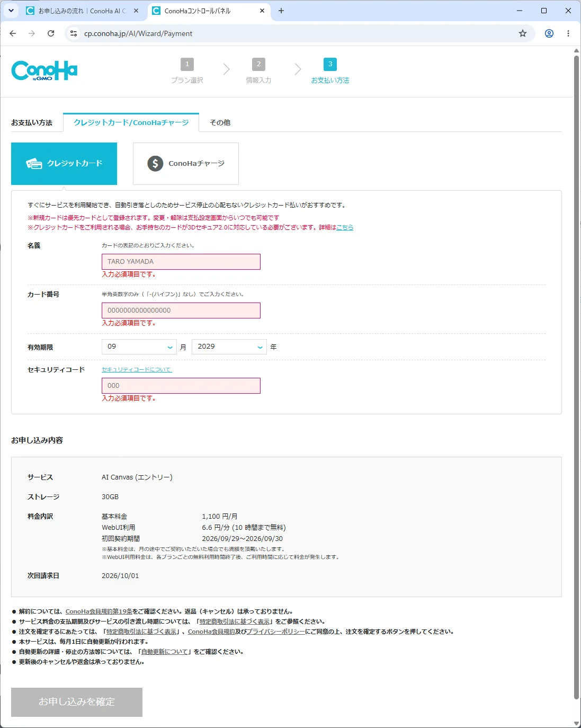Open the セキュリティコードについて link

pyautogui.click(x=137, y=369)
